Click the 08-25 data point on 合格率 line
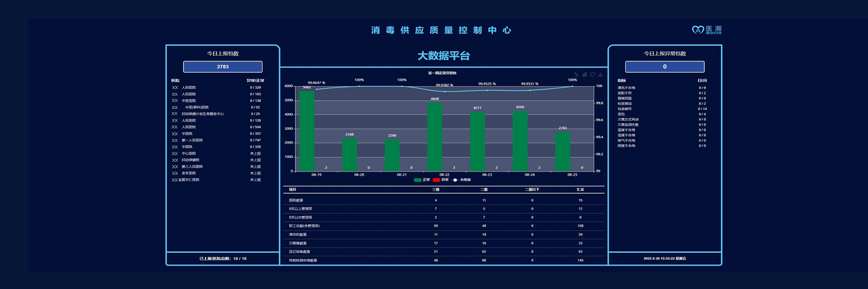868x289 pixels. pos(572,86)
